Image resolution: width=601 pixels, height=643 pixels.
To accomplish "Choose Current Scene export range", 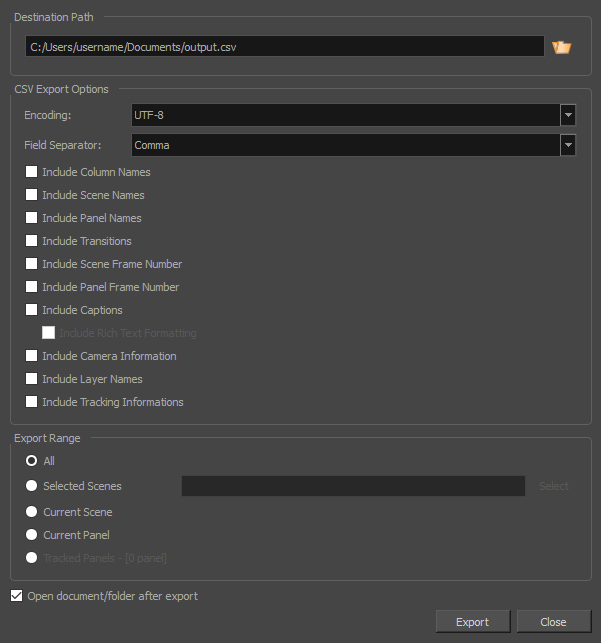I will (32, 512).
